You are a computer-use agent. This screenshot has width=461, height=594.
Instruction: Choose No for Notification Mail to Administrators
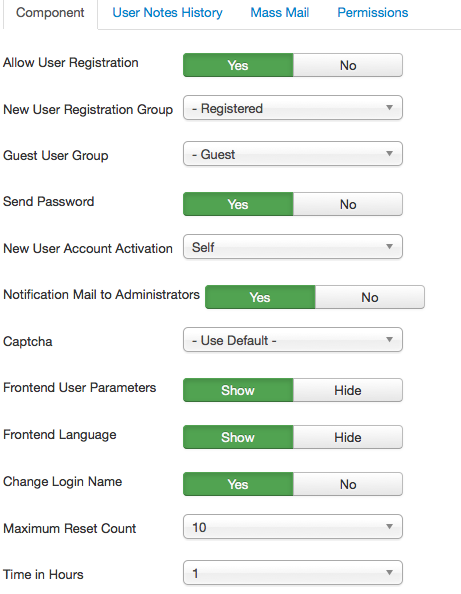[x=370, y=297]
